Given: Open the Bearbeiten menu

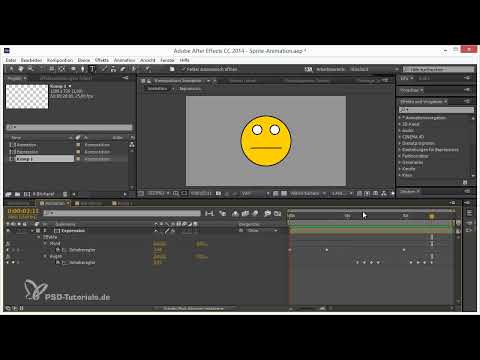Looking at the screenshot, I should (x=31, y=60).
